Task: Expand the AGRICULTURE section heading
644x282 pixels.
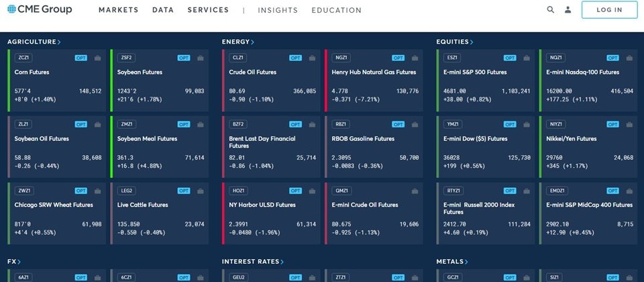Action: pyautogui.click(x=34, y=42)
